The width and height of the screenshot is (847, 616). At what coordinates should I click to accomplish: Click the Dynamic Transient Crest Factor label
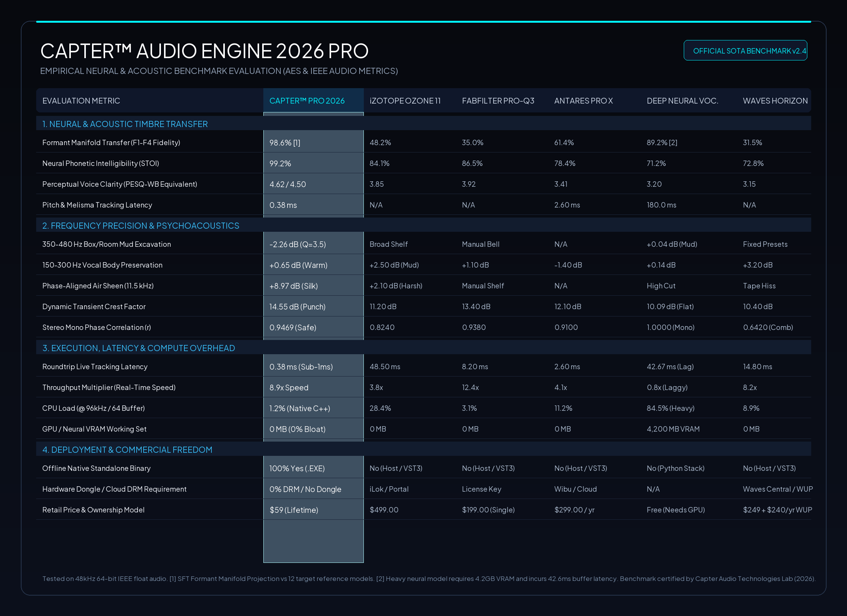(94, 306)
